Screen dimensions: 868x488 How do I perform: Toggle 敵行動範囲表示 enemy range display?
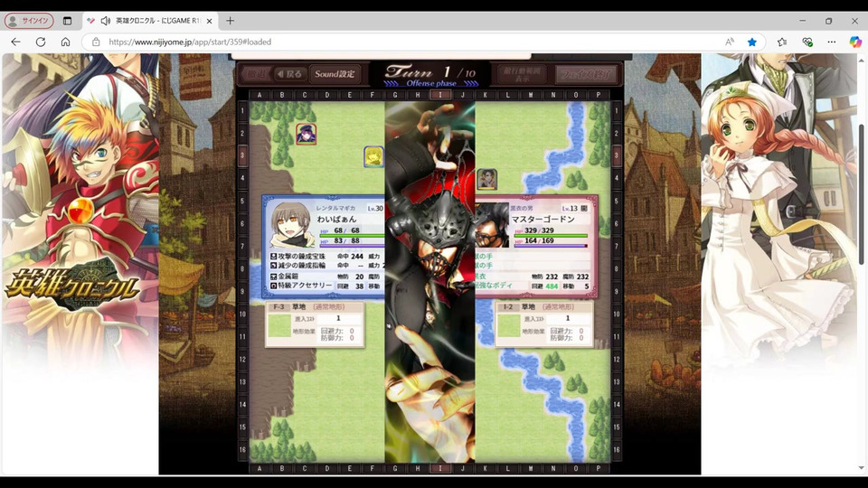(x=522, y=74)
